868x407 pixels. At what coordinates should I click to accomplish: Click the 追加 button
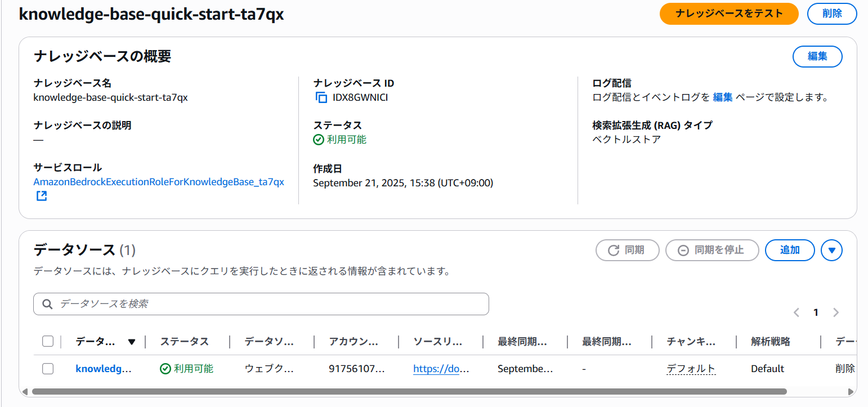coord(790,251)
